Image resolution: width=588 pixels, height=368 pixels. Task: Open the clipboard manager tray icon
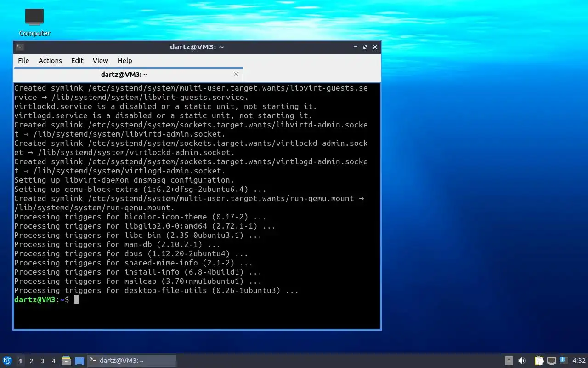click(539, 361)
